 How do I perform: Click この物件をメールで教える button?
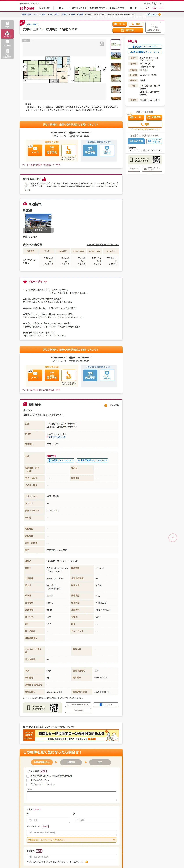coord(78,705)
